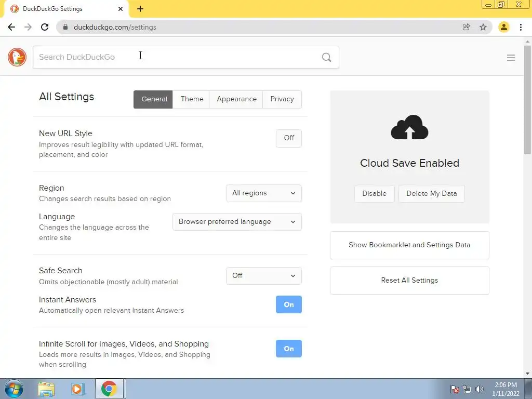The image size is (532, 399).
Task: Click the Safe Search label
Action: pyautogui.click(x=60, y=270)
